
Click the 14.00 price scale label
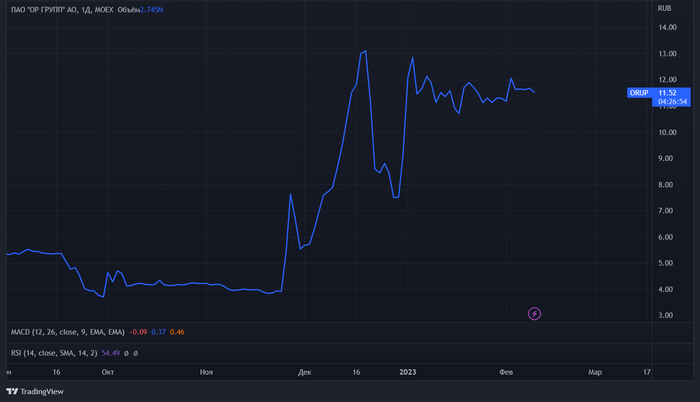click(667, 27)
